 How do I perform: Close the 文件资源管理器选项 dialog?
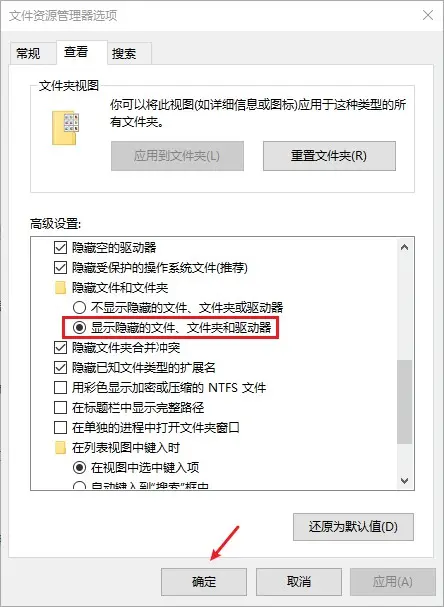428,15
